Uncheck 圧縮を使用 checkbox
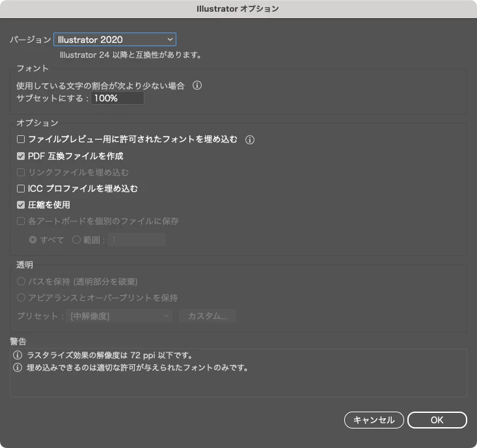This screenshot has height=448, width=477. point(21,205)
